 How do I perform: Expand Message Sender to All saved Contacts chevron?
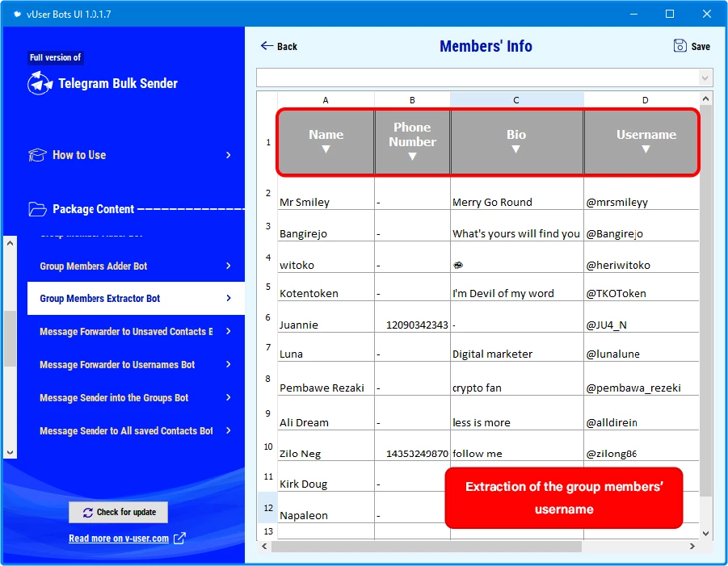point(229,431)
